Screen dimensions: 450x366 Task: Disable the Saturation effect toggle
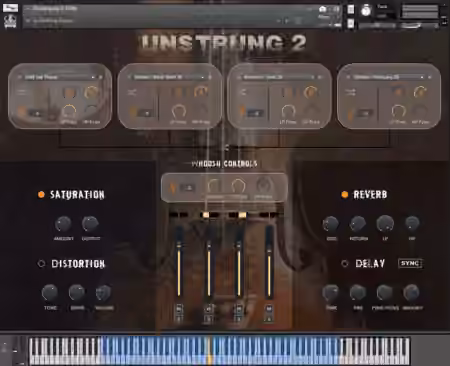point(41,195)
